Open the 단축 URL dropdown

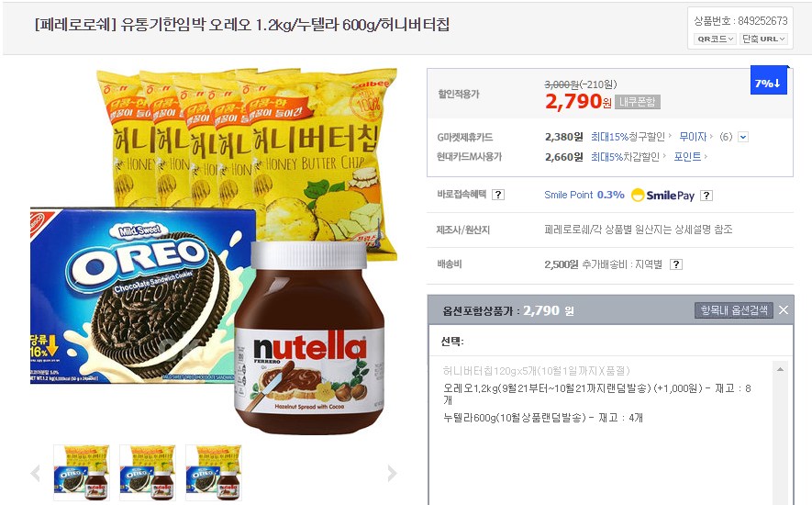(x=763, y=39)
